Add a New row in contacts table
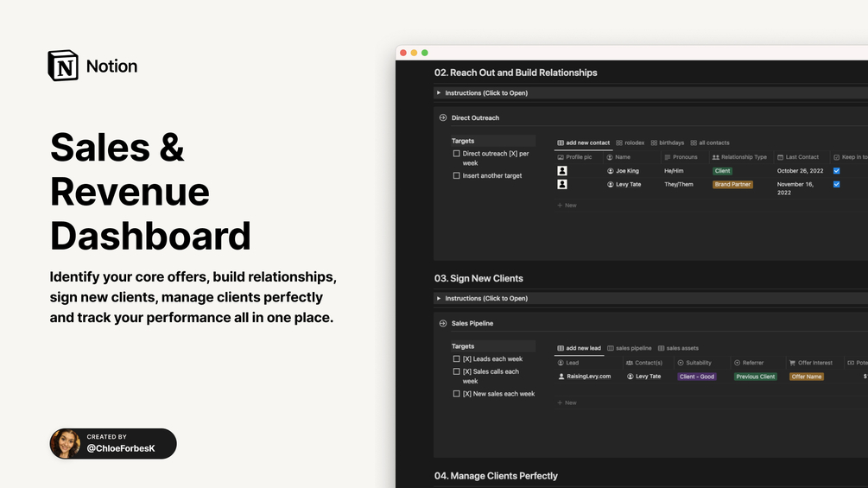Viewport: 868px width, 488px height. (567, 206)
